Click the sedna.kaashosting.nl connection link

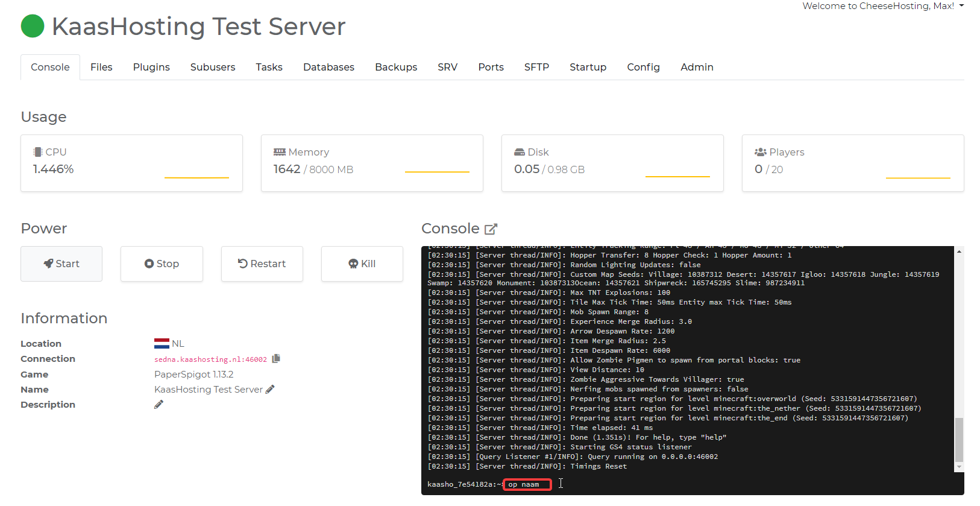(x=210, y=359)
